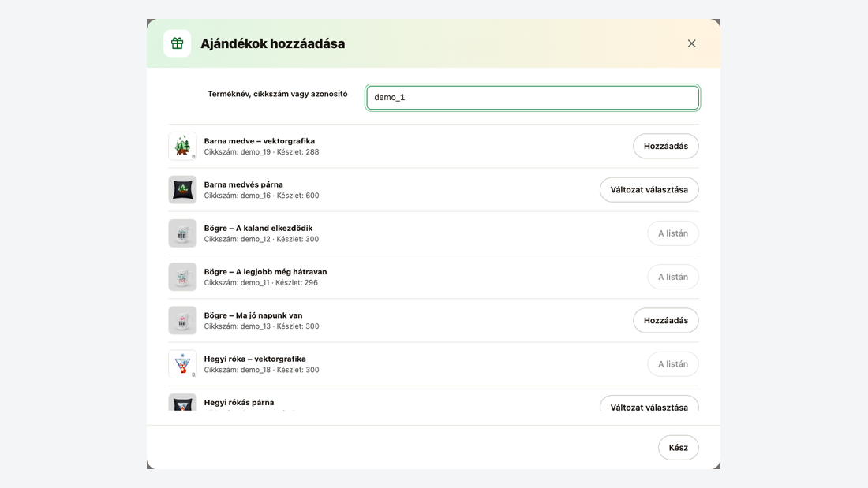Viewport: 868px width, 488px height.
Task: Select the product name Bögre – A kaland elkezdődik
Action: pos(258,228)
